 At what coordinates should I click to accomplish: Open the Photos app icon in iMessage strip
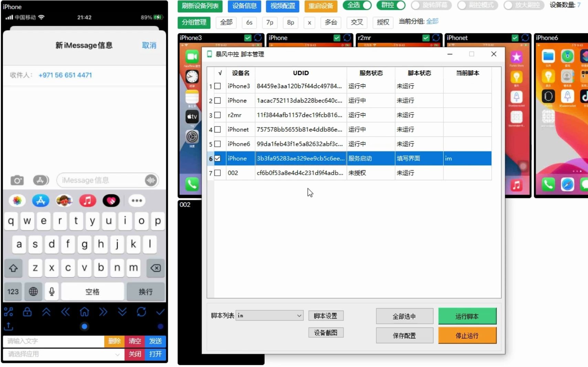(17, 201)
